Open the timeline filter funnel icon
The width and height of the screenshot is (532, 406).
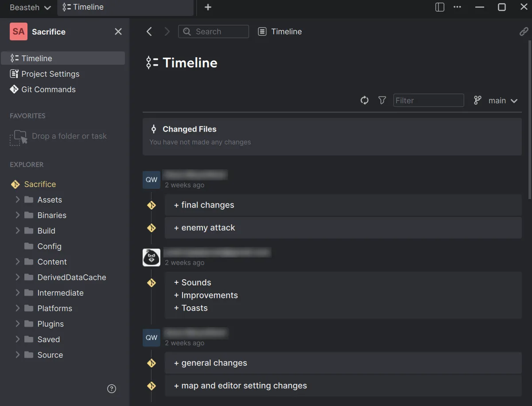[382, 100]
